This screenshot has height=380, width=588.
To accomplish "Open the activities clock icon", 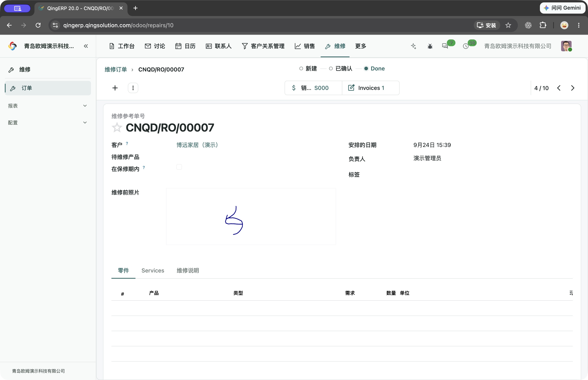I will click(x=466, y=46).
